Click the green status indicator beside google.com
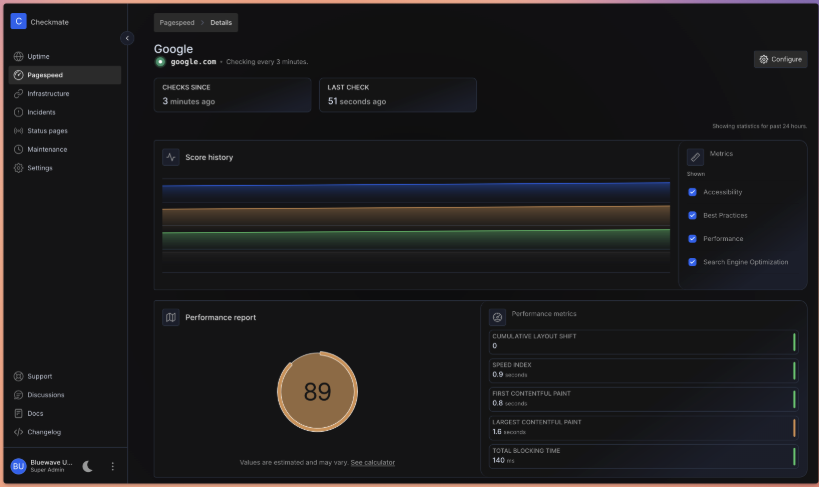This screenshot has width=819, height=487. (x=160, y=62)
